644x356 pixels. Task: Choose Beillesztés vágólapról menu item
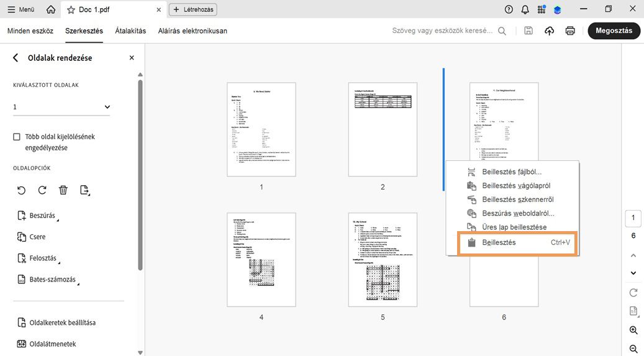[512, 186]
